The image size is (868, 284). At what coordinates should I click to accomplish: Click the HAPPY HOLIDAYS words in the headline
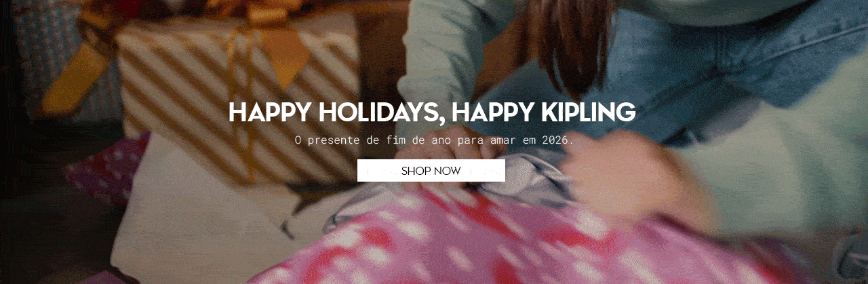[x=336, y=113]
